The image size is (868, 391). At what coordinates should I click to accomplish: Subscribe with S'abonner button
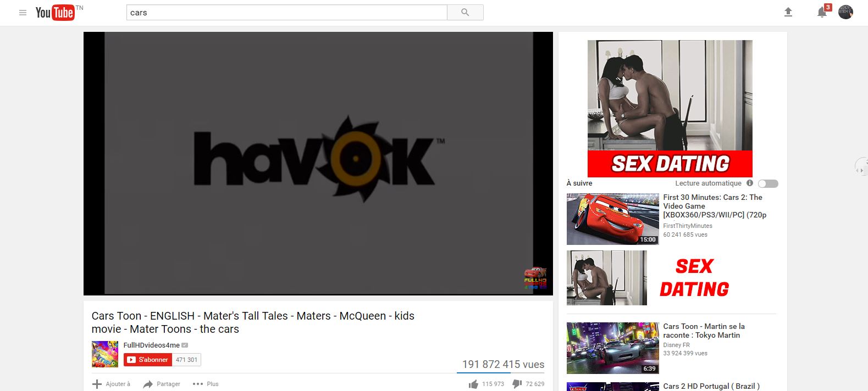click(147, 360)
